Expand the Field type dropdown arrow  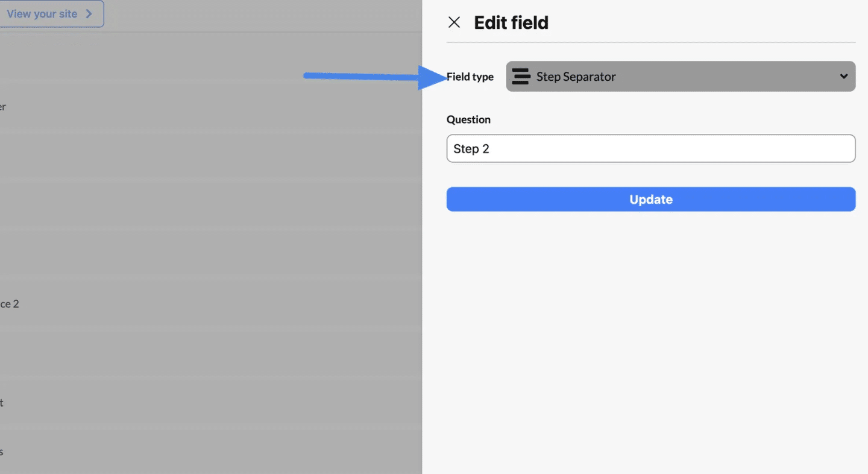click(x=843, y=77)
